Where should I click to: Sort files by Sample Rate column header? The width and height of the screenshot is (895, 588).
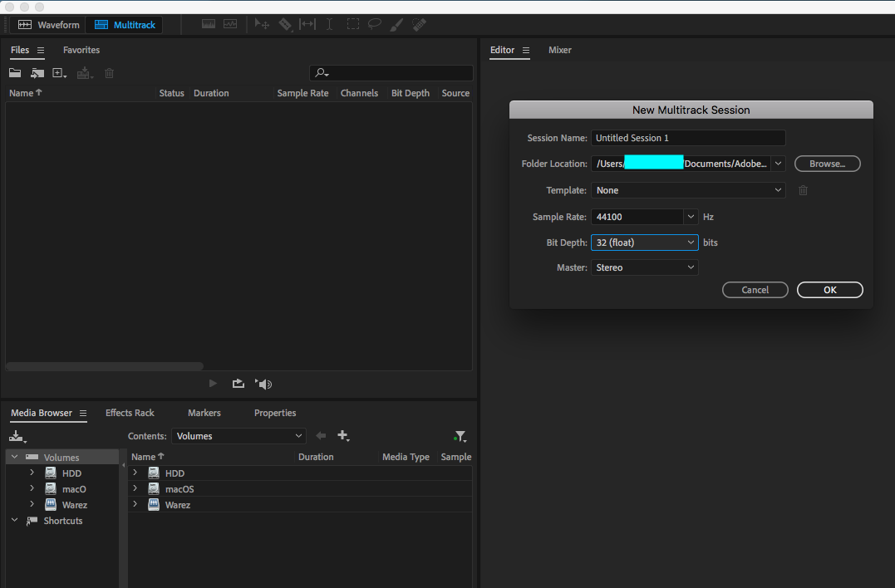(302, 93)
